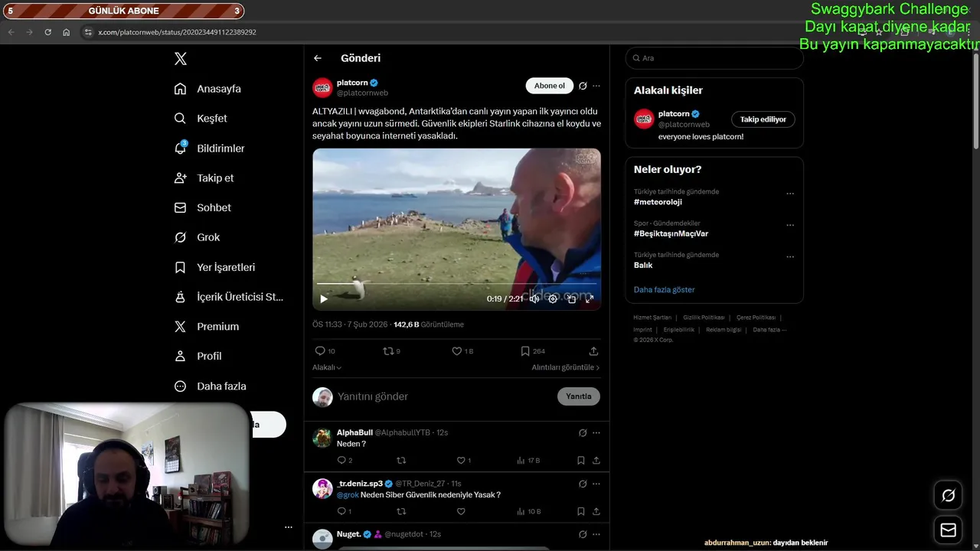Click the @grok mention link

(x=348, y=495)
